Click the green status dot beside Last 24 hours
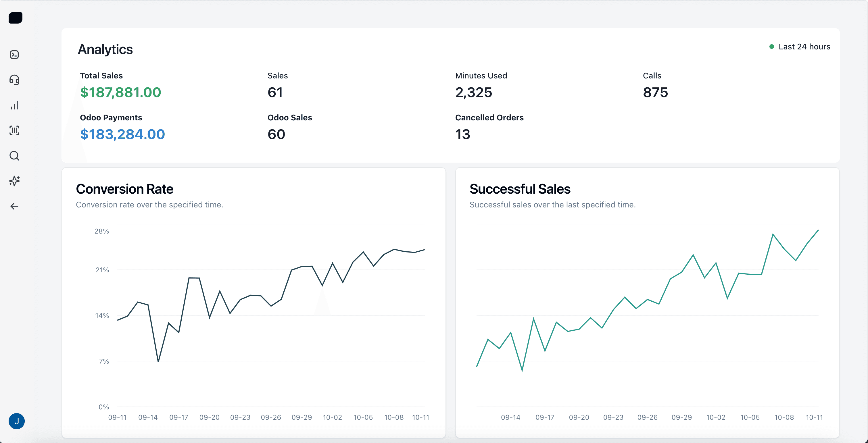868x443 pixels. click(771, 47)
